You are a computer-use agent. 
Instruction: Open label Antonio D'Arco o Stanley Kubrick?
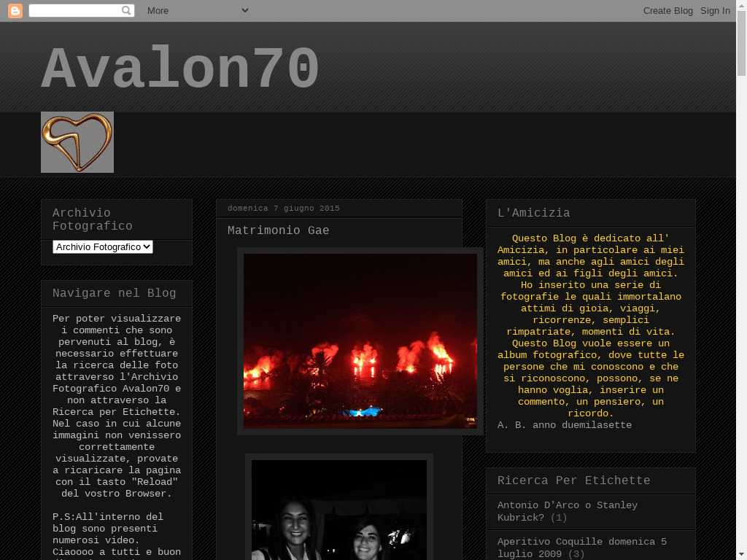click(568, 511)
